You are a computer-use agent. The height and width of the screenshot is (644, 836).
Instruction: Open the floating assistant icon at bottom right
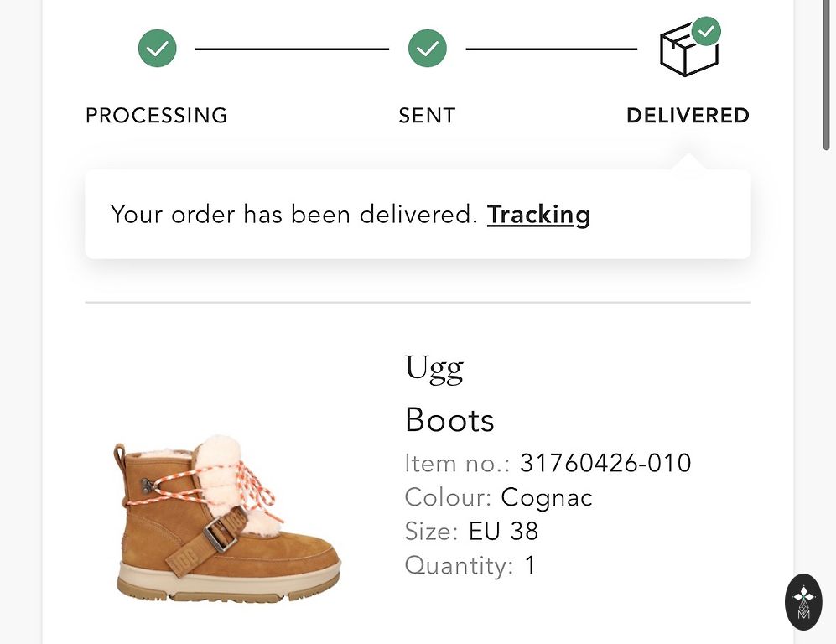(803, 601)
